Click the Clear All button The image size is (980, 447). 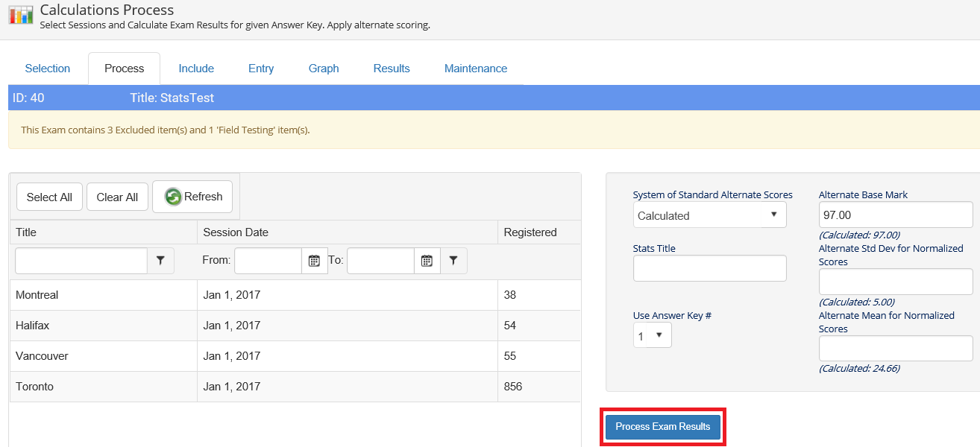[117, 197]
